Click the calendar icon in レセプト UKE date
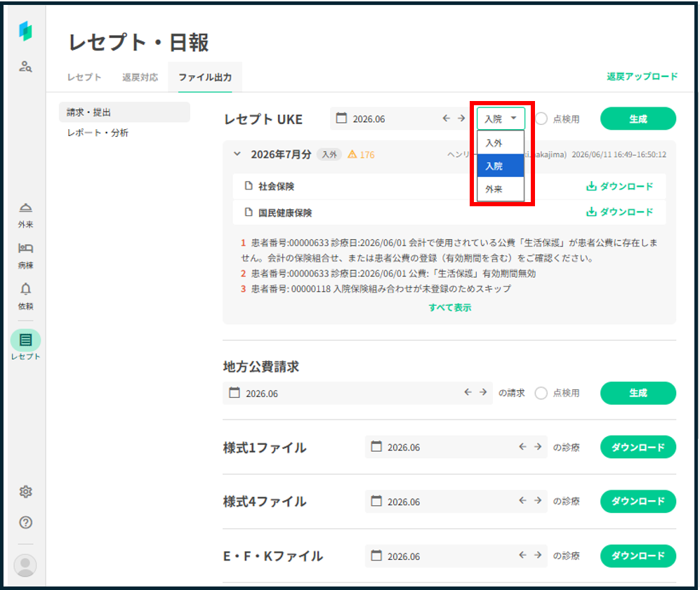Screen dimensions: 700x590 [341, 118]
